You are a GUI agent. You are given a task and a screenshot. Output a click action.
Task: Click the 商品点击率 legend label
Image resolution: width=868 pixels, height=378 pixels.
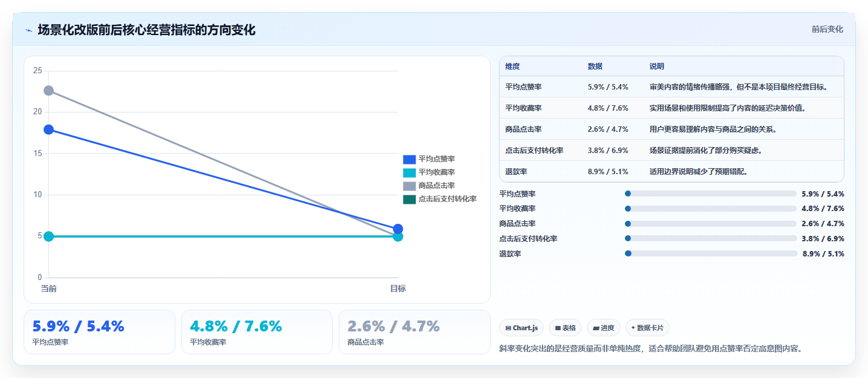tap(437, 186)
